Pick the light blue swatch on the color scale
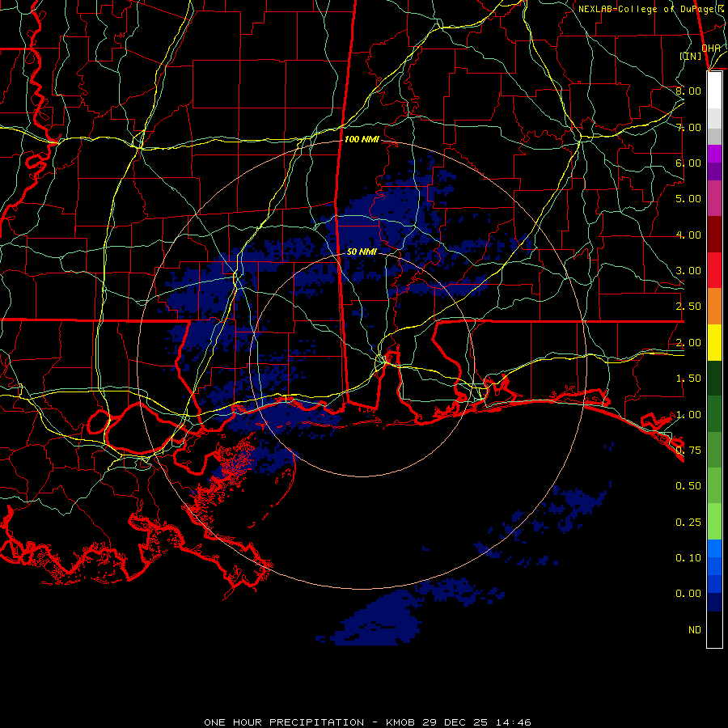Screen dimensions: 728x728 [x=714, y=548]
